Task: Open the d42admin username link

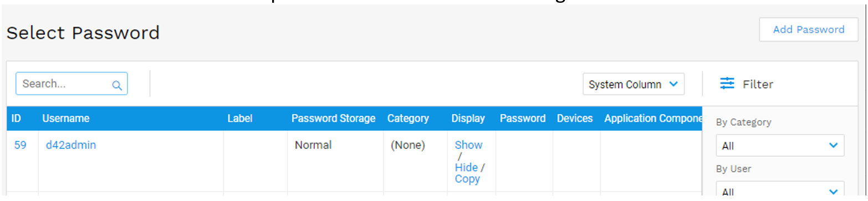Action: [70, 145]
